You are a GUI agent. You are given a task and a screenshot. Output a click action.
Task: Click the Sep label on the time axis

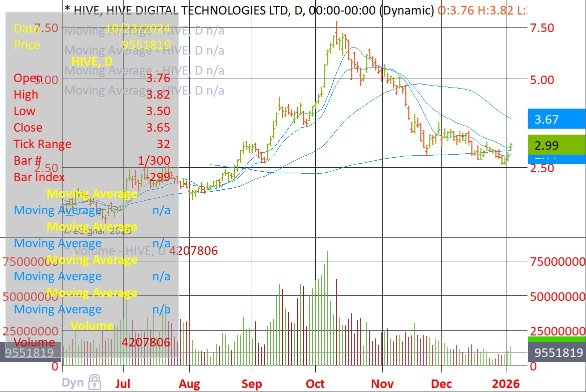click(251, 384)
